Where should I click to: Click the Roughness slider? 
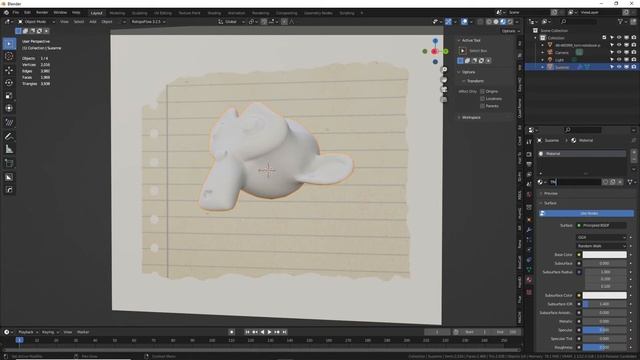[604, 347]
